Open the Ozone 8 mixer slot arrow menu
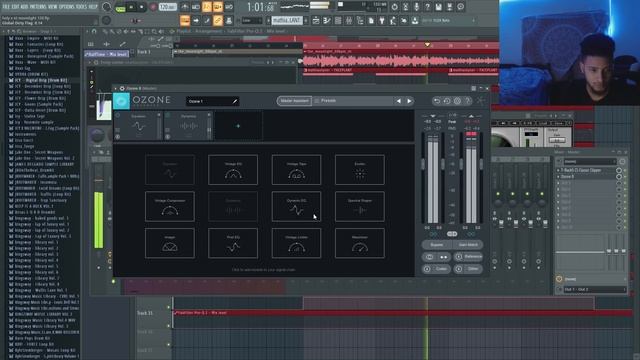 point(558,177)
